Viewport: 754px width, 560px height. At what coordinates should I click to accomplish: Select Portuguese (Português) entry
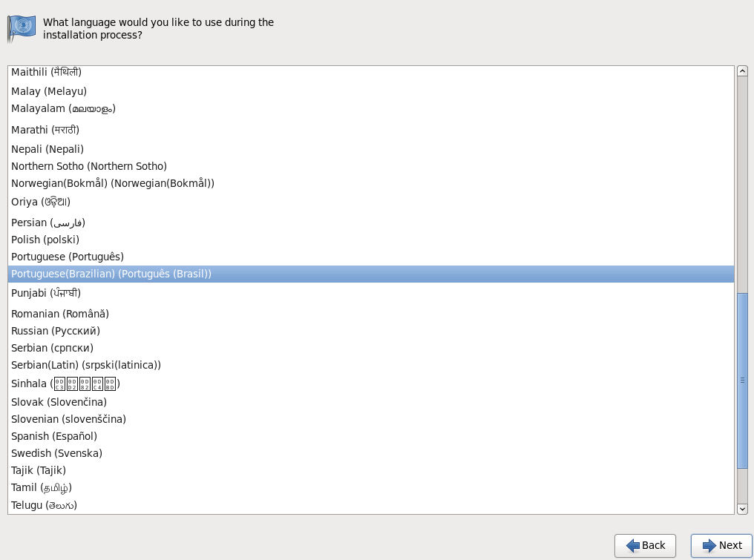point(68,257)
